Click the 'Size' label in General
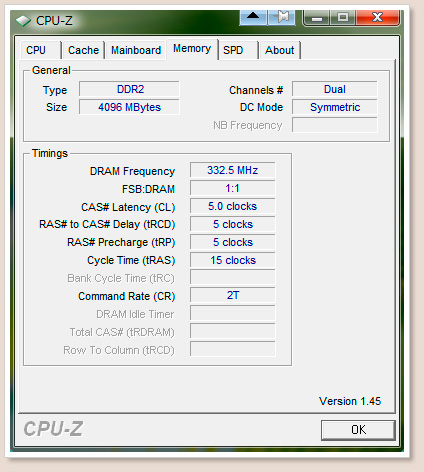 click(57, 107)
